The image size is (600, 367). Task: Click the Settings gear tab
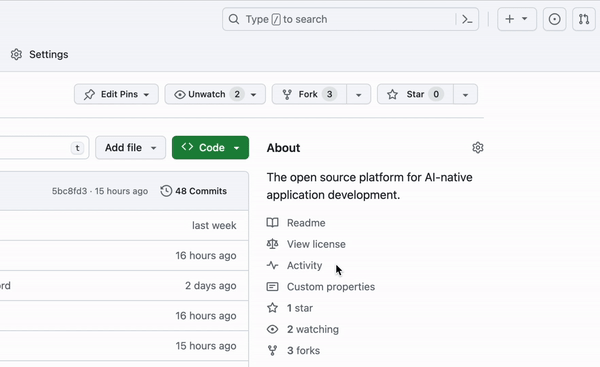[x=39, y=54]
